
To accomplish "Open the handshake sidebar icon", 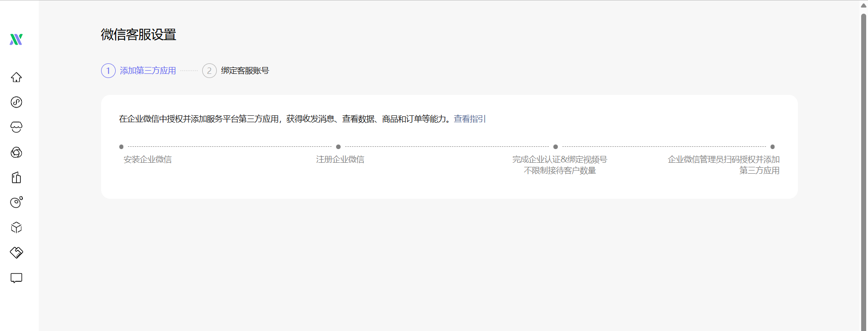I will point(16,253).
